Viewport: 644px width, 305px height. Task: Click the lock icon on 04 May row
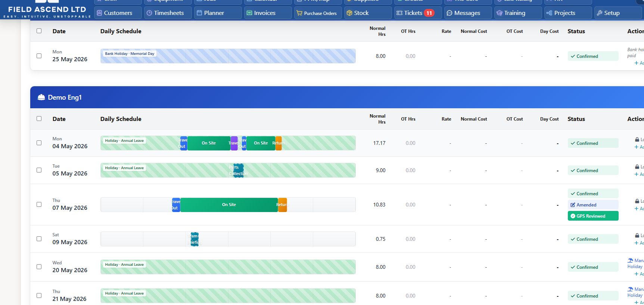[637, 140]
